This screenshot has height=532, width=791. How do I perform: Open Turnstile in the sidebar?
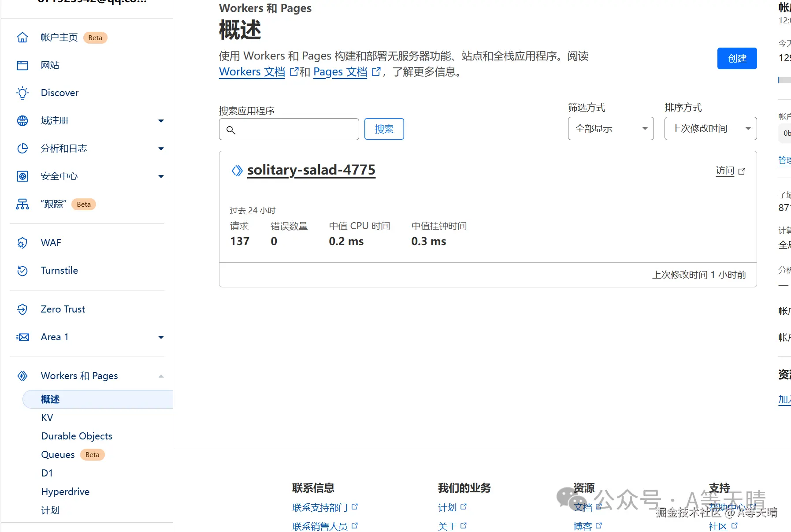pyautogui.click(x=59, y=271)
